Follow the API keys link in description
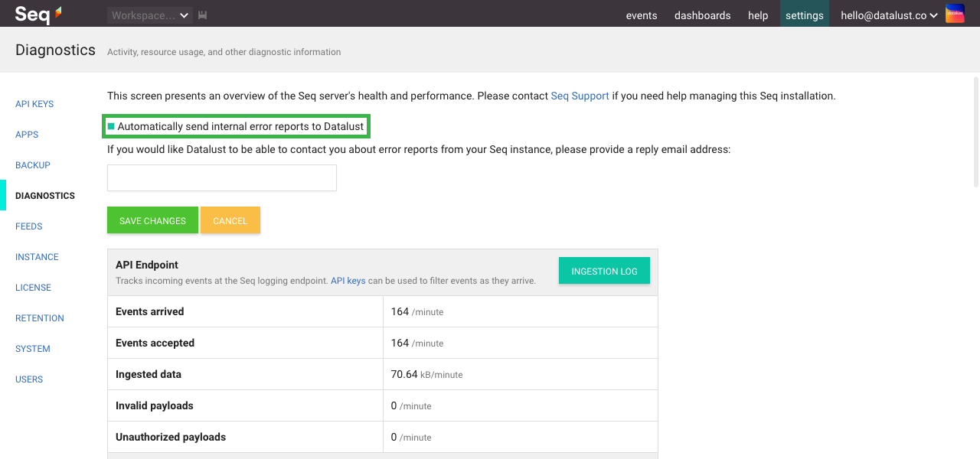 (x=348, y=281)
